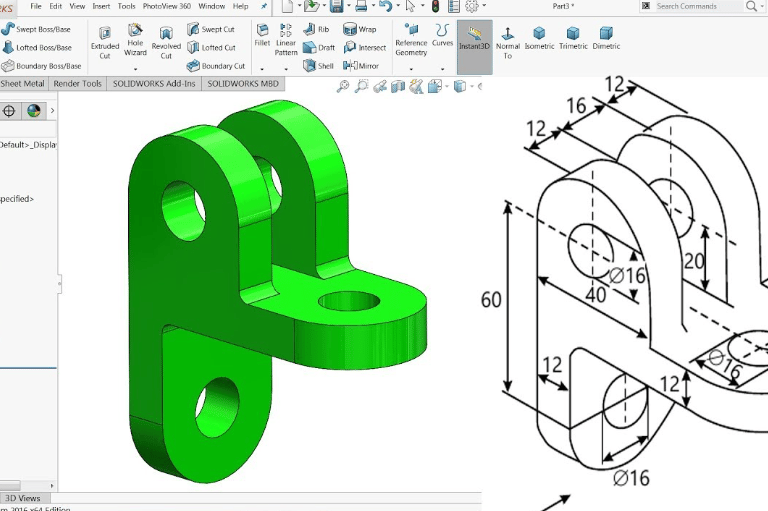Viewport: 768px width, 511px height.
Task: Click the Wrap feature tool
Action: [360, 29]
